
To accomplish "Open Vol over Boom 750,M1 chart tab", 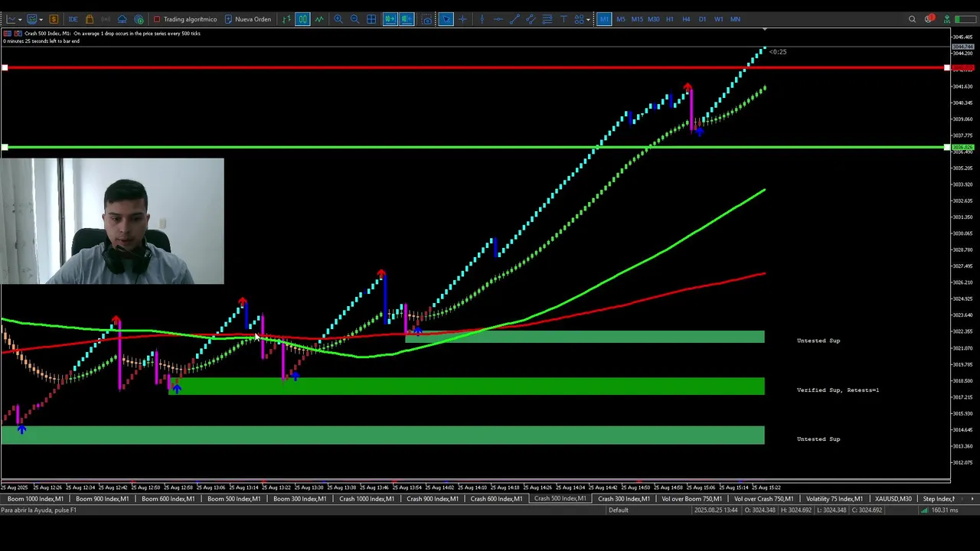I will click(691, 499).
